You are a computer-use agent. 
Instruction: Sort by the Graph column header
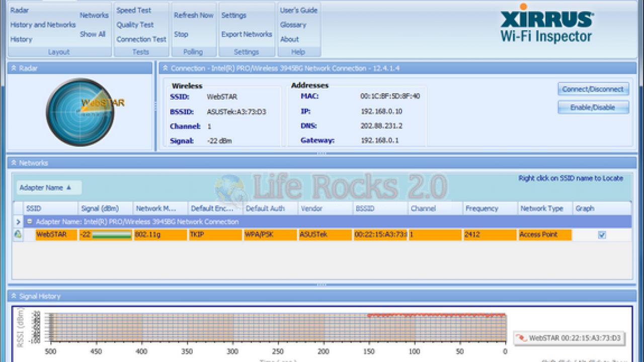pos(602,208)
